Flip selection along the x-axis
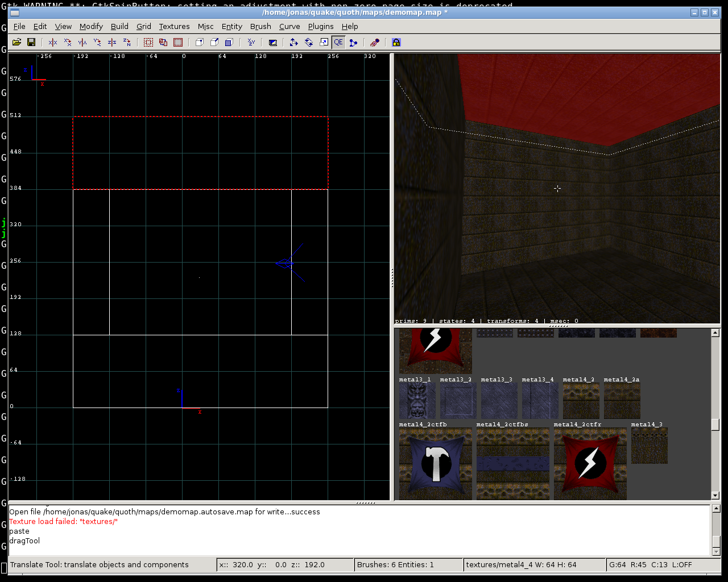Image resolution: width=728 pixels, height=582 pixels. point(53,42)
